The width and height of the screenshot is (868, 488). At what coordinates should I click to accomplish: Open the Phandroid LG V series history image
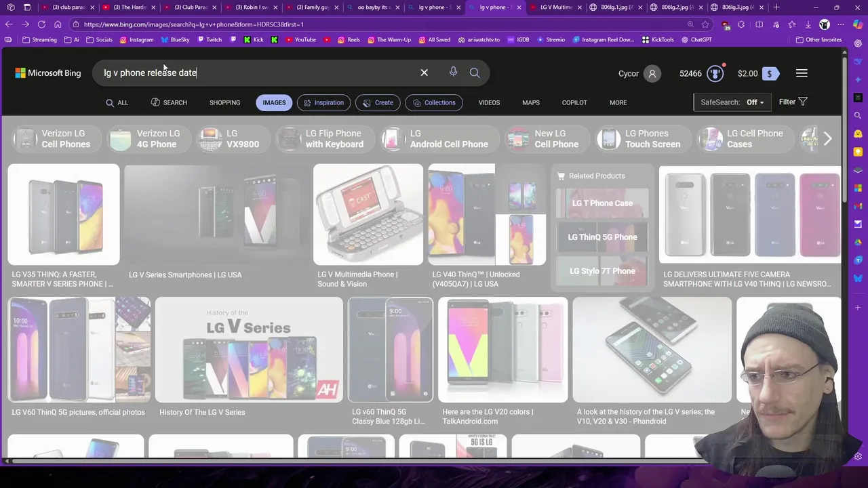click(x=652, y=350)
